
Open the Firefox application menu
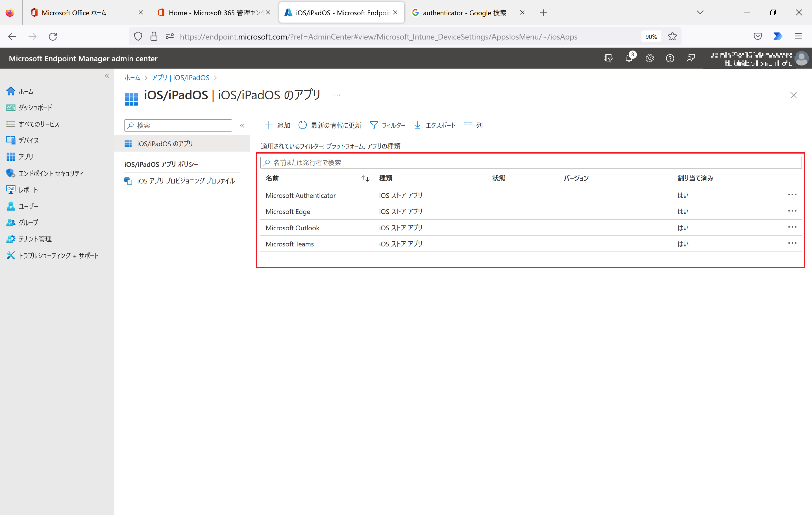[x=798, y=36]
